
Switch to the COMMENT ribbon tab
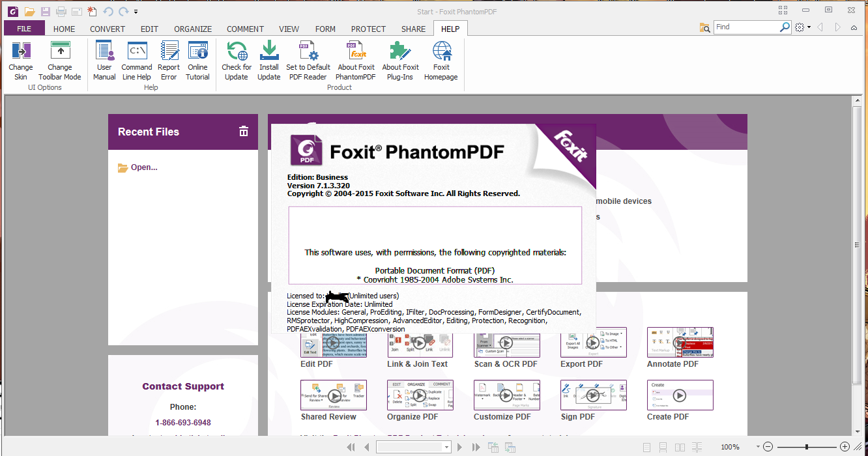coord(245,29)
